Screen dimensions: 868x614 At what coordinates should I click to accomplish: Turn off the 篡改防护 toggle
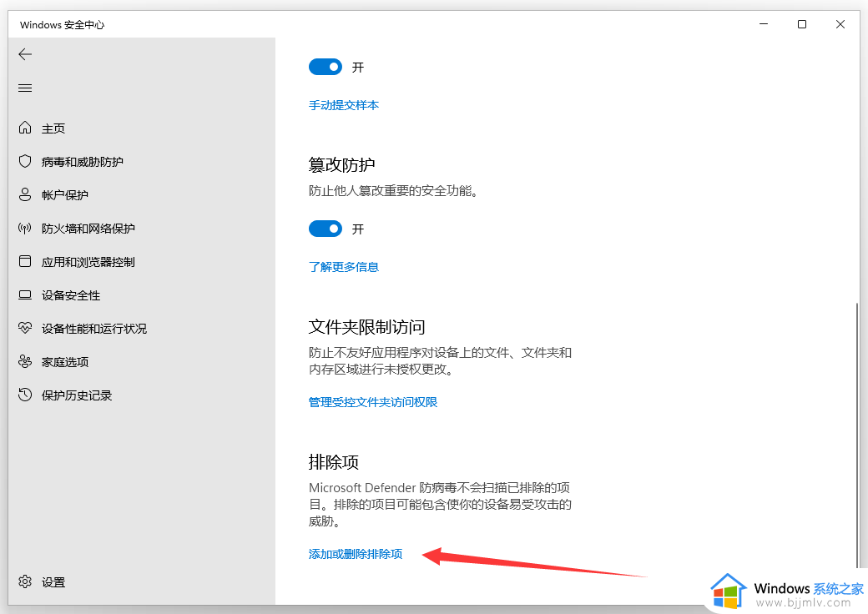pos(325,229)
